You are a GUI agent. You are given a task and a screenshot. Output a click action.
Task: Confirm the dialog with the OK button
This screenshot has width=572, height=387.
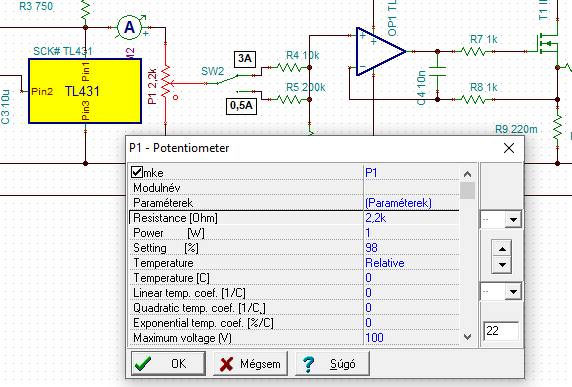click(168, 364)
